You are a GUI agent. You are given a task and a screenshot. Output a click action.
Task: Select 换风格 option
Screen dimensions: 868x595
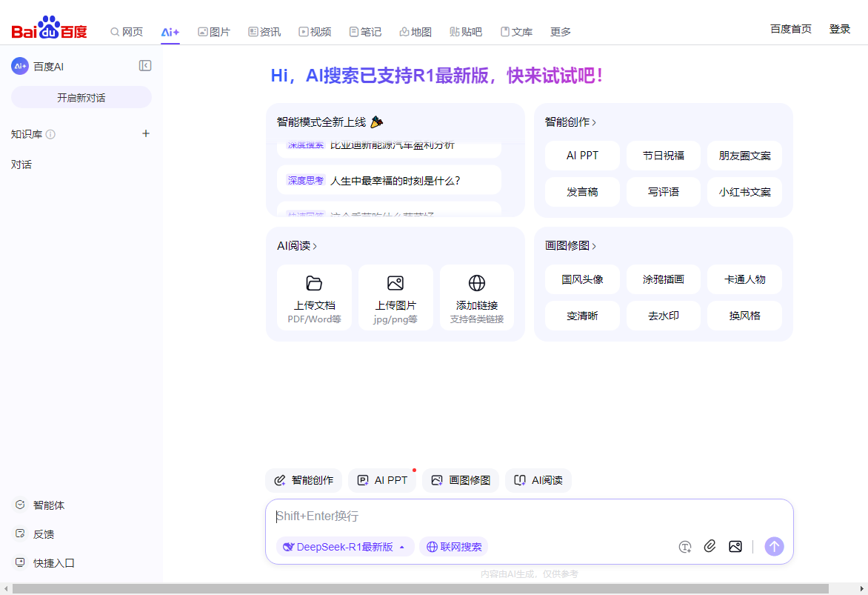point(744,316)
